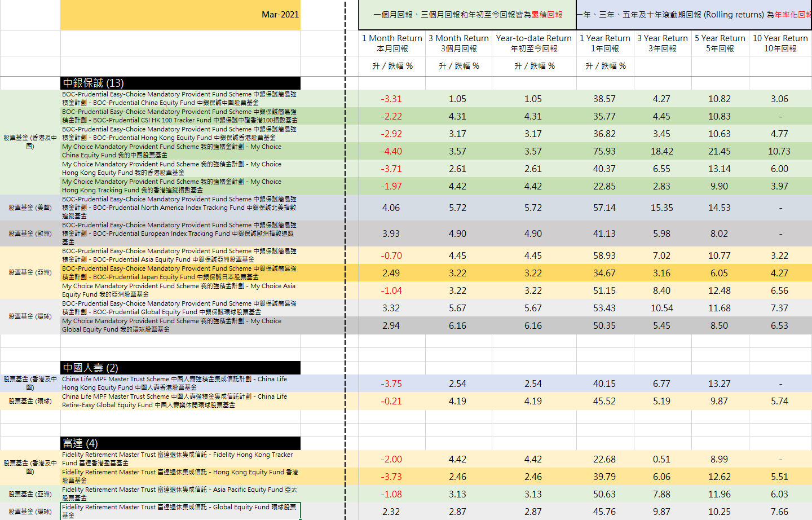
Task: Click the -3.31 one month return value
Action: click(391, 99)
